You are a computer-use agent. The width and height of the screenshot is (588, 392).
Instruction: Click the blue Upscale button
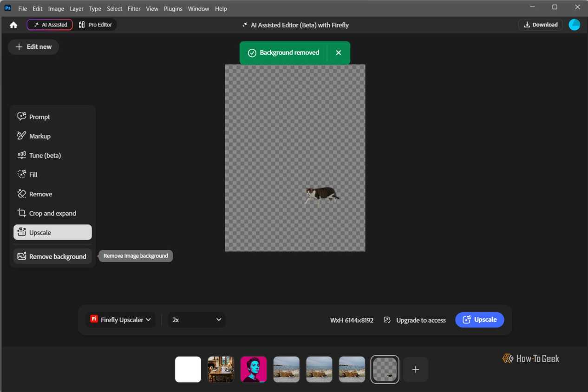click(480, 320)
